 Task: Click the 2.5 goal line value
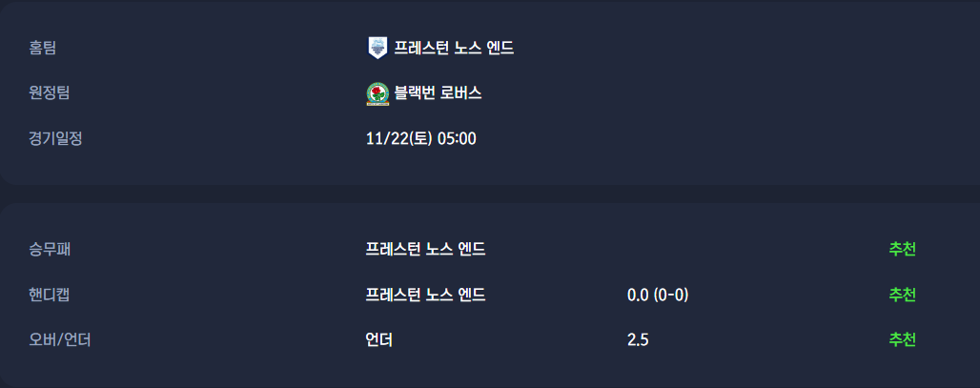point(638,339)
